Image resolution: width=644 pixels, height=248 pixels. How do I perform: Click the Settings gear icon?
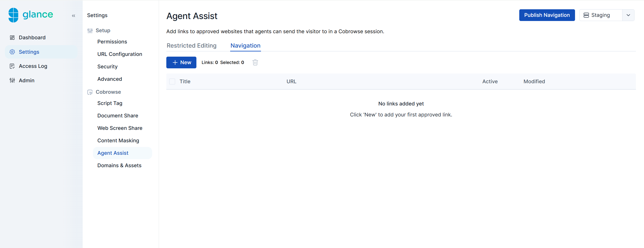click(x=12, y=52)
